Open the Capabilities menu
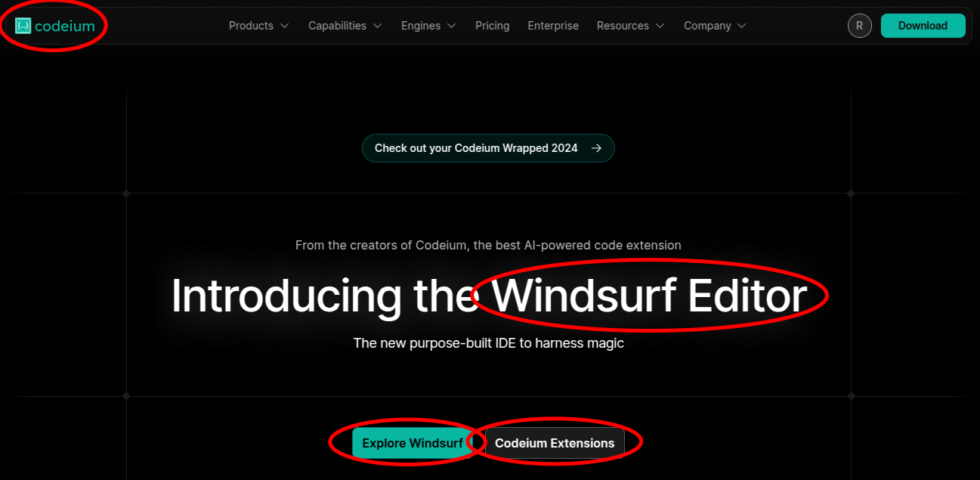The height and width of the screenshot is (480, 980). (337, 26)
